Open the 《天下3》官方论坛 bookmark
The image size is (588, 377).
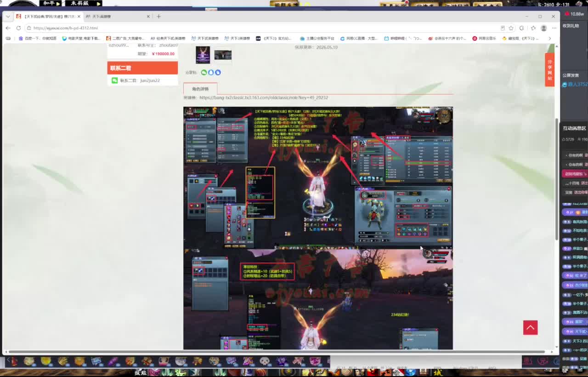tap(274, 39)
